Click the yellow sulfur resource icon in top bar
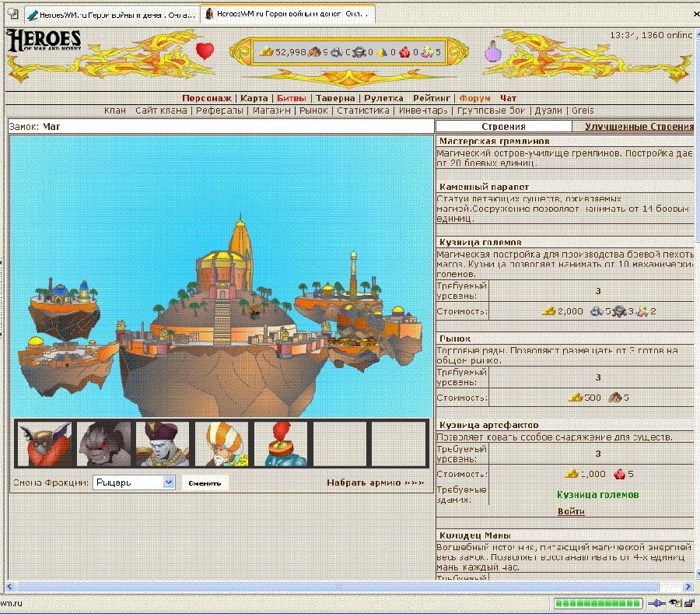Image resolution: width=700 pixels, height=614 pixels. point(382,52)
